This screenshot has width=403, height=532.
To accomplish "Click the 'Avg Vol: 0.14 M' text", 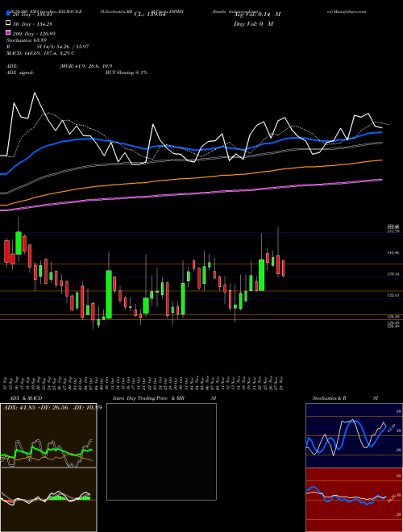I will pos(257,15).
